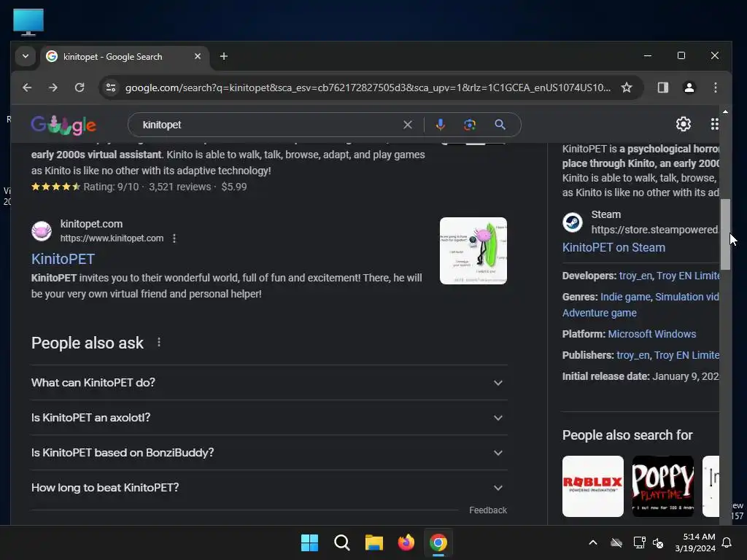This screenshot has width=747, height=560.
Task: Search by image with Google Lens
Action: click(x=470, y=125)
